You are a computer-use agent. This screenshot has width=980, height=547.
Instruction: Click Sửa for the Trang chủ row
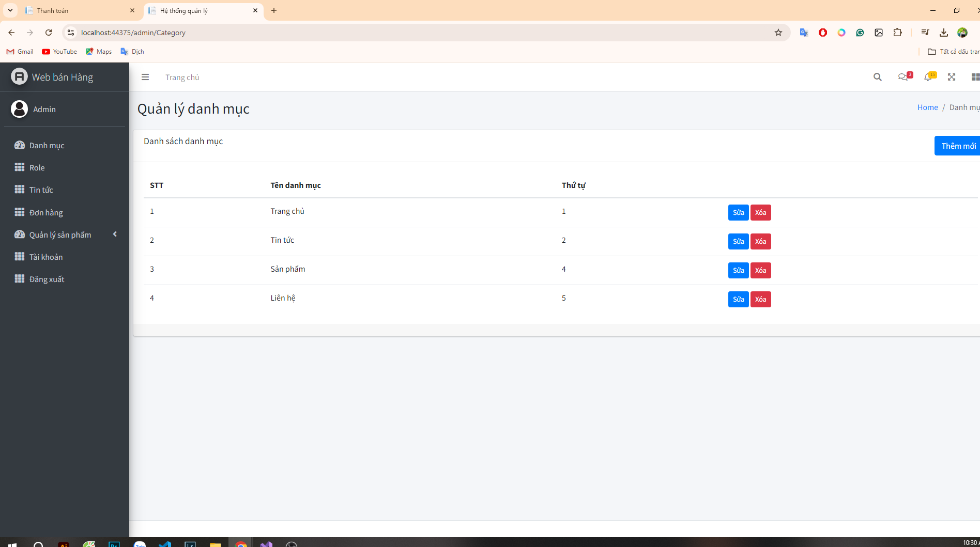(738, 212)
